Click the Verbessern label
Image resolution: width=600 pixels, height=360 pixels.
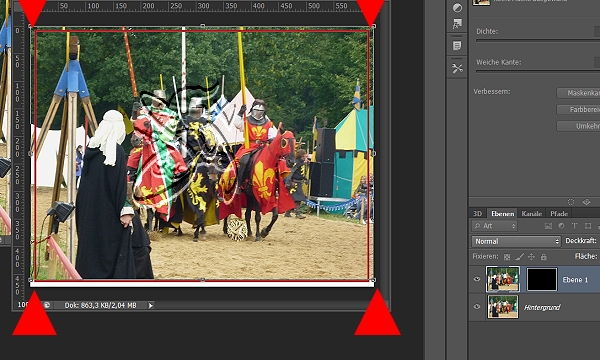point(491,91)
